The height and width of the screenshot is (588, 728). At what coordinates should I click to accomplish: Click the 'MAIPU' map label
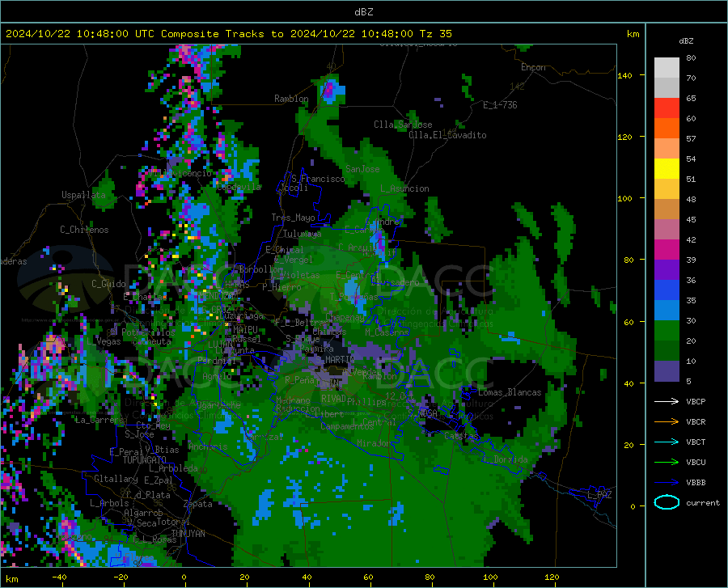click(245, 329)
